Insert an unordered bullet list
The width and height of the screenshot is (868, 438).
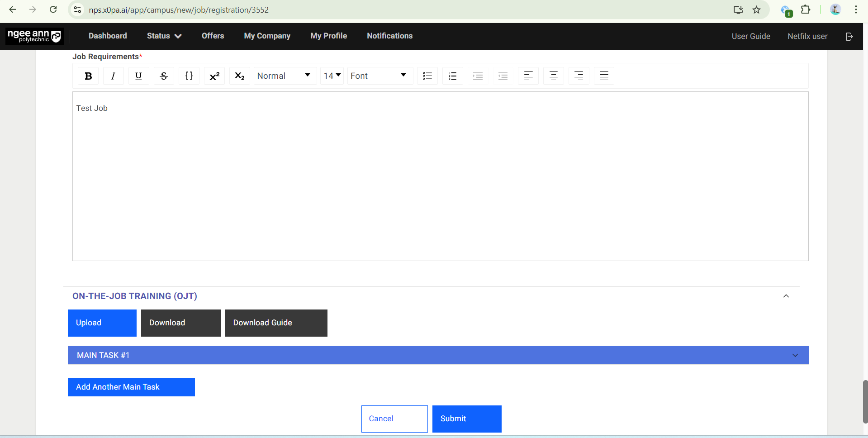427,76
